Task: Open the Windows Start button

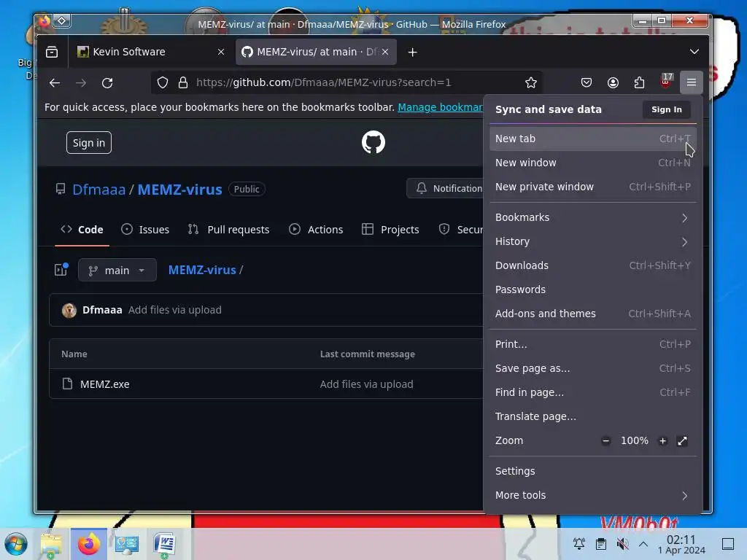Action: click(16, 544)
